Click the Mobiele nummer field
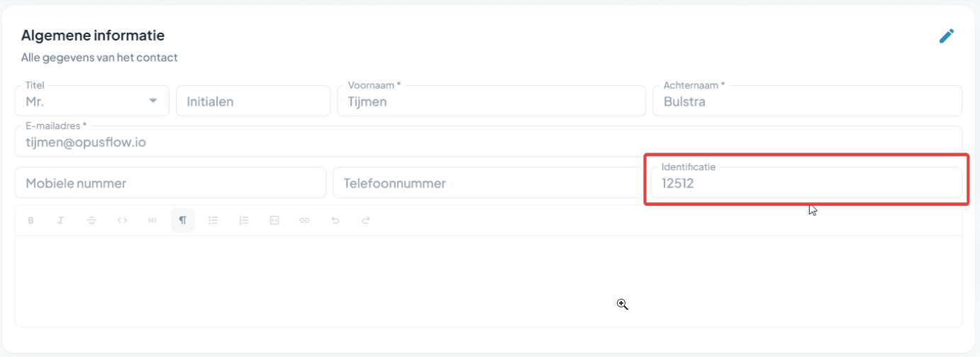This screenshot has height=357, width=980. tap(170, 183)
